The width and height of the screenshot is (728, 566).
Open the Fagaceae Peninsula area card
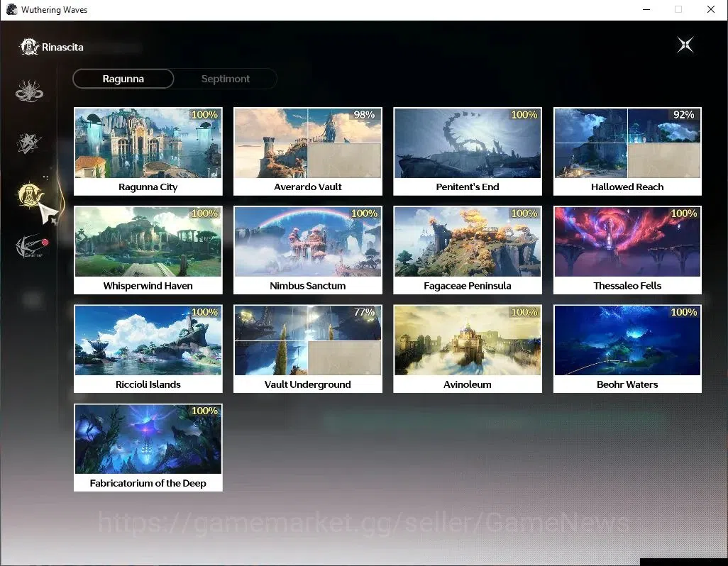pos(468,250)
